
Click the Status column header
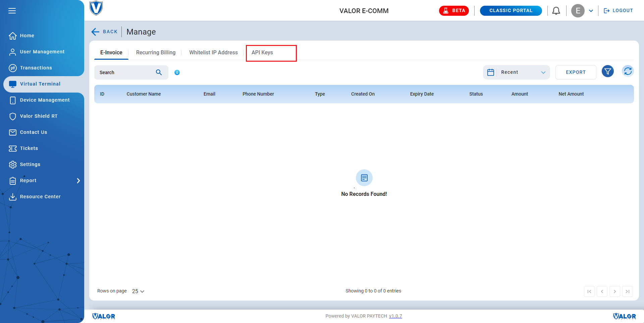476,94
